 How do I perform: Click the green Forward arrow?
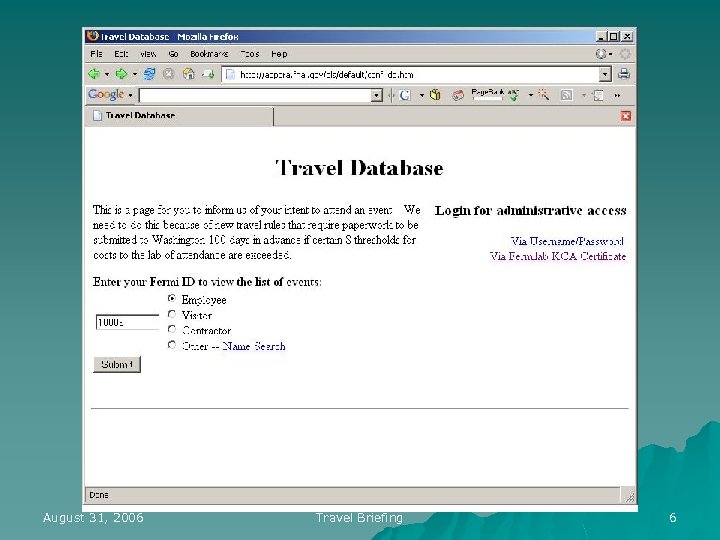coord(121,74)
